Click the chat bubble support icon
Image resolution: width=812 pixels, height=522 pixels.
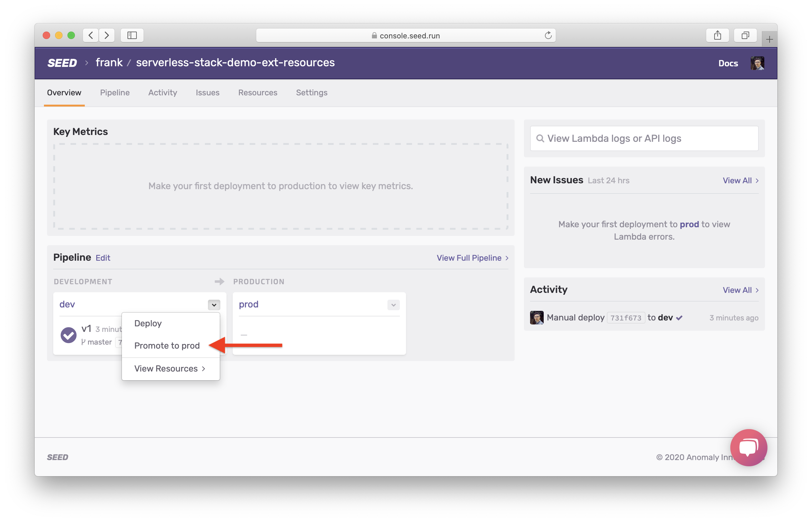[748, 447]
